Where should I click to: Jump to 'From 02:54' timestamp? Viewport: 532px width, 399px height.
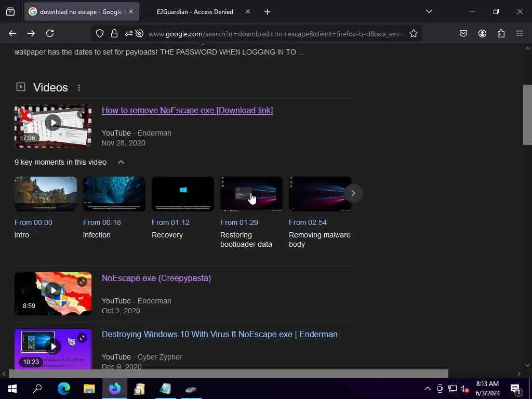click(x=308, y=222)
